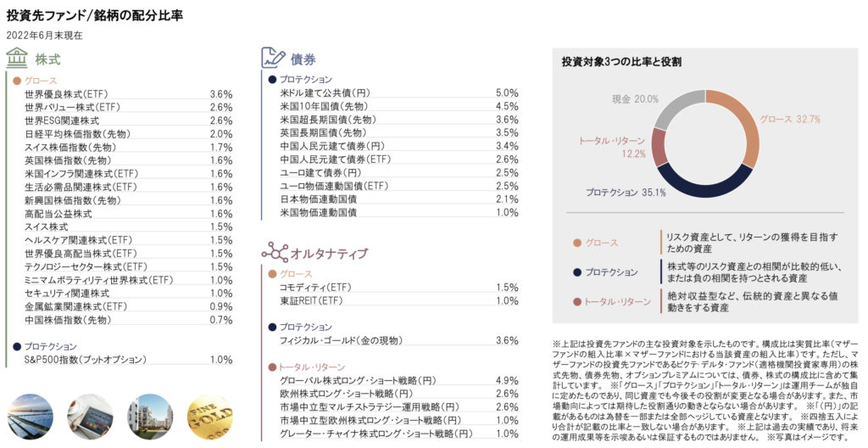Select the solar panel circular photo
868x448 pixels.
(29, 415)
